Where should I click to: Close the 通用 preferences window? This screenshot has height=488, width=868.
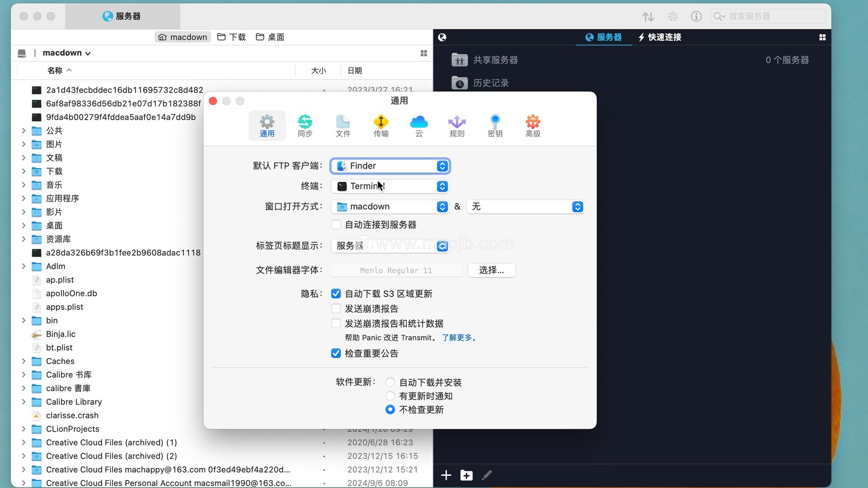(213, 101)
